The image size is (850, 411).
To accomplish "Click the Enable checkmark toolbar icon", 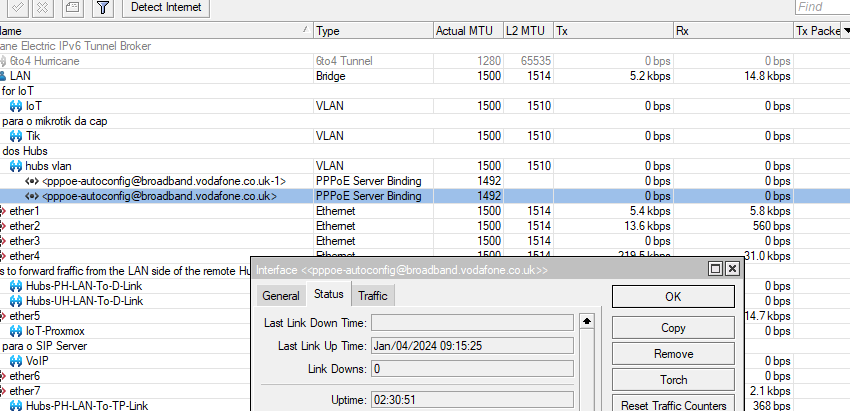I will (19, 8).
